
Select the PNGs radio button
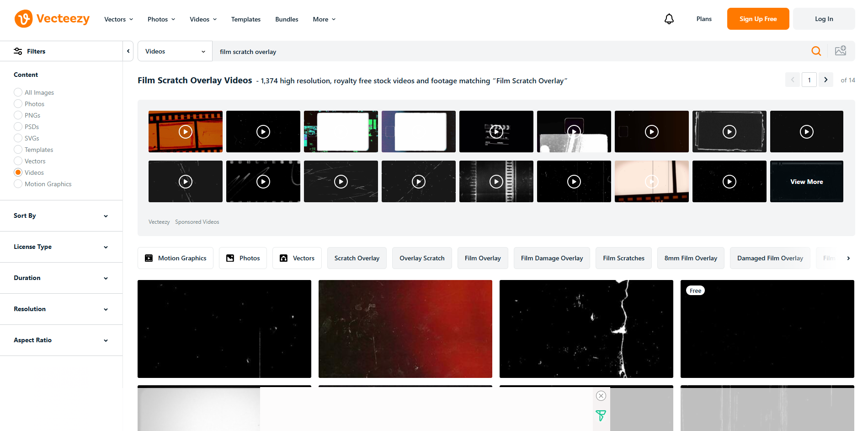[x=18, y=115]
